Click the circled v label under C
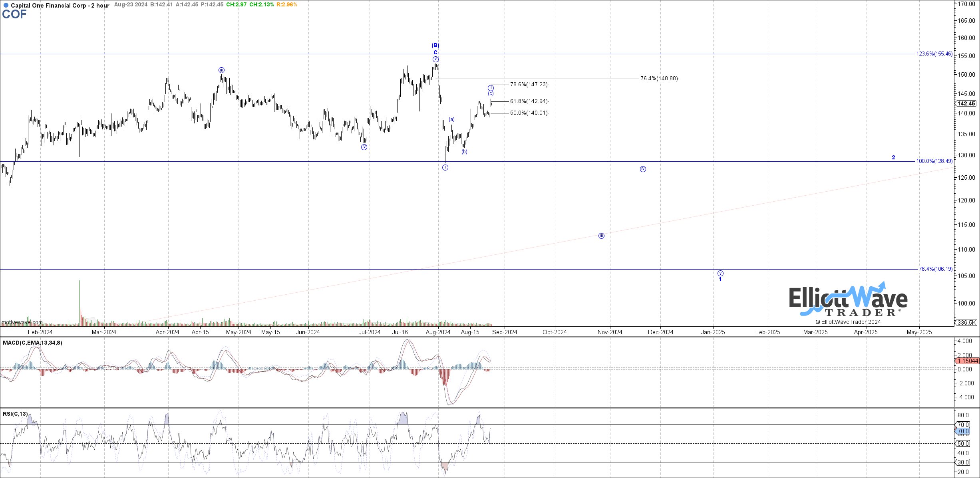980x478 pixels. pos(435,60)
